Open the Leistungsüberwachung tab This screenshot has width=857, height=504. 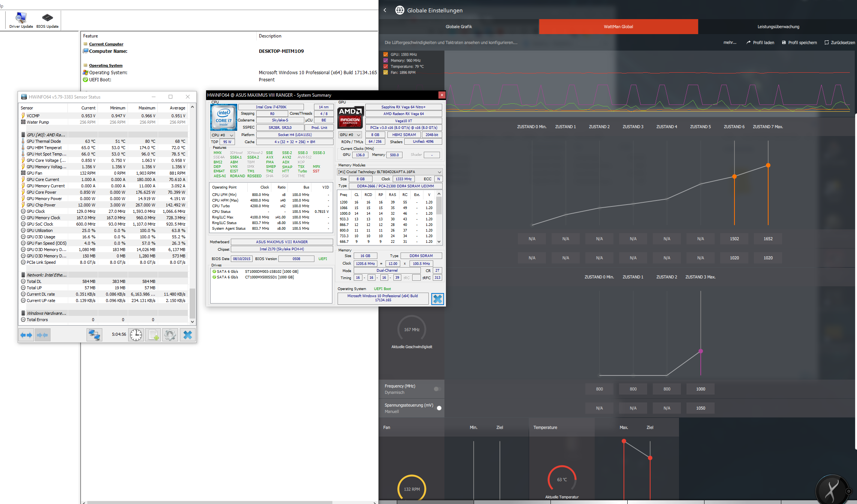click(778, 27)
